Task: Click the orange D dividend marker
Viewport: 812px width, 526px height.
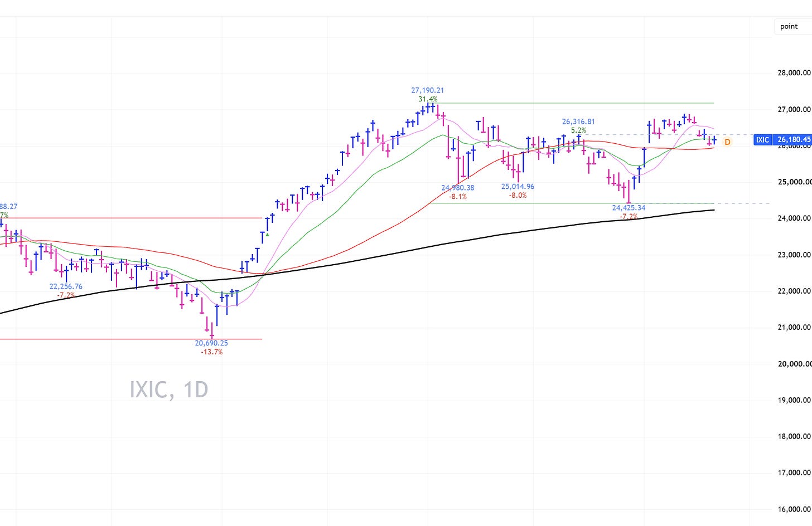Action: pyautogui.click(x=727, y=142)
